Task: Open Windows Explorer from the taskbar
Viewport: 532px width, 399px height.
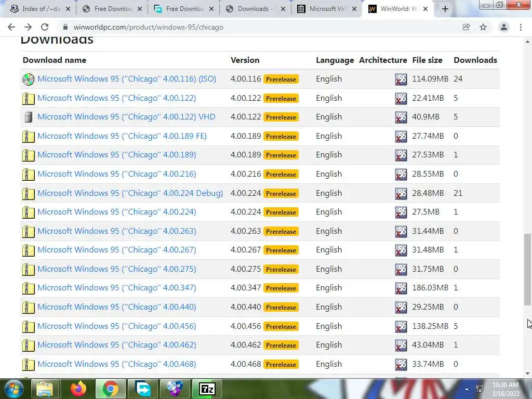Action: click(x=45, y=389)
